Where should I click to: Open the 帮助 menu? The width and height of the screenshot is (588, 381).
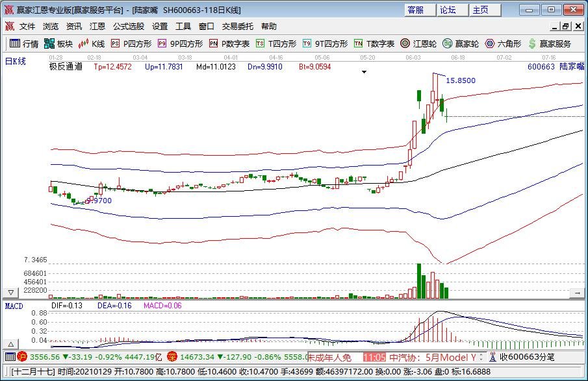coord(268,26)
